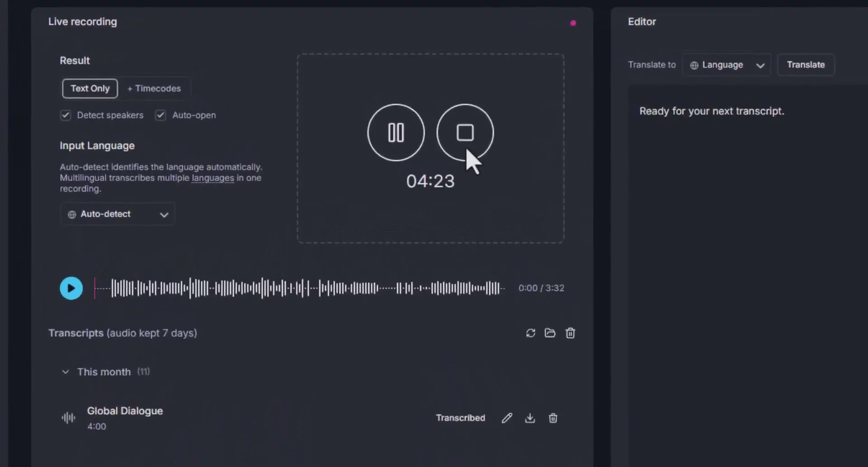Click the Live recording heading
This screenshot has height=467, width=868.
(83, 22)
